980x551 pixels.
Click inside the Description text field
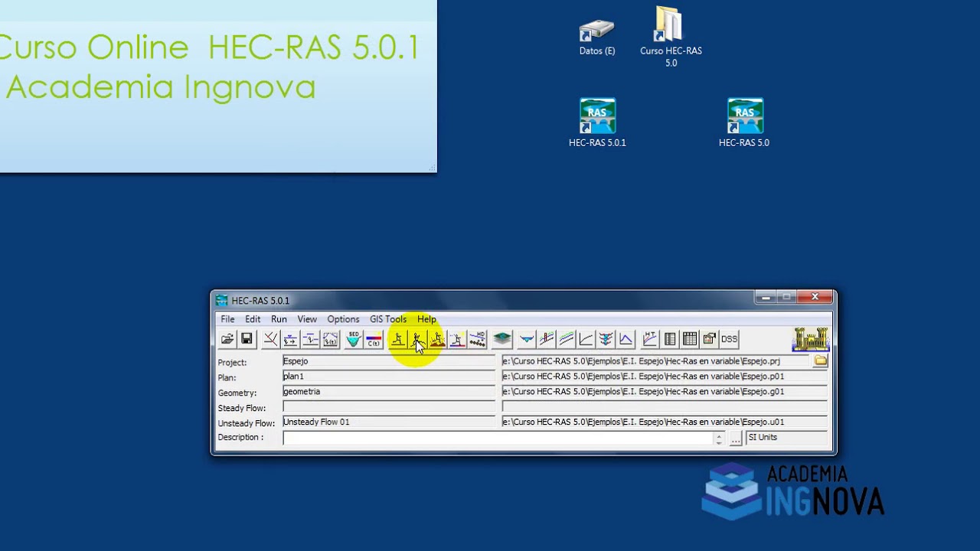[x=498, y=438]
